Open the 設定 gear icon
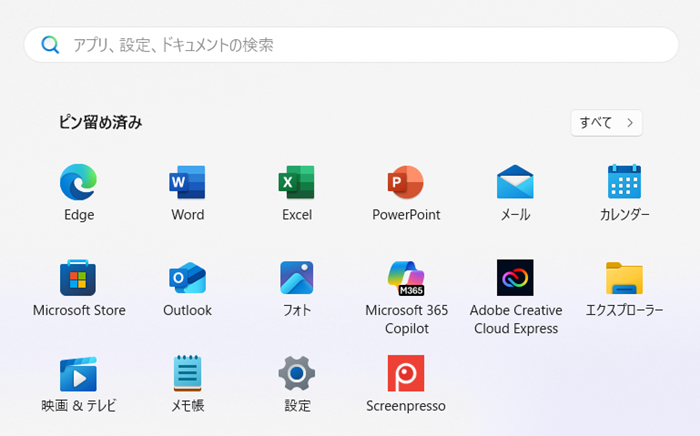Screen dimensions: 700x436 [296, 374]
